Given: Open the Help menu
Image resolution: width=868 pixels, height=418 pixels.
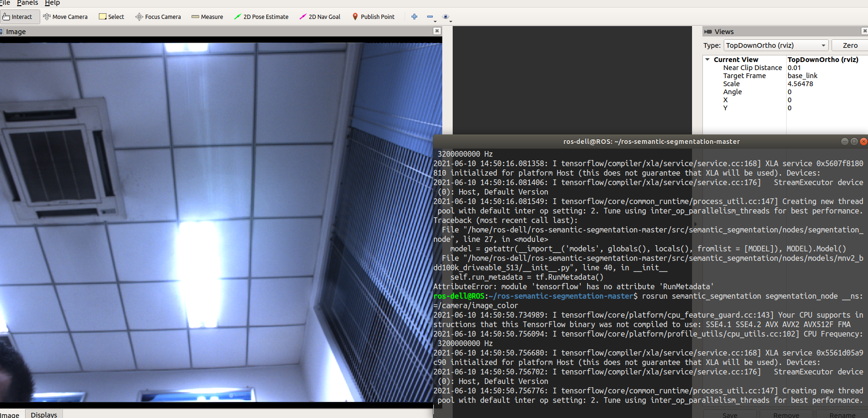Looking at the screenshot, I should (x=52, y=3).
